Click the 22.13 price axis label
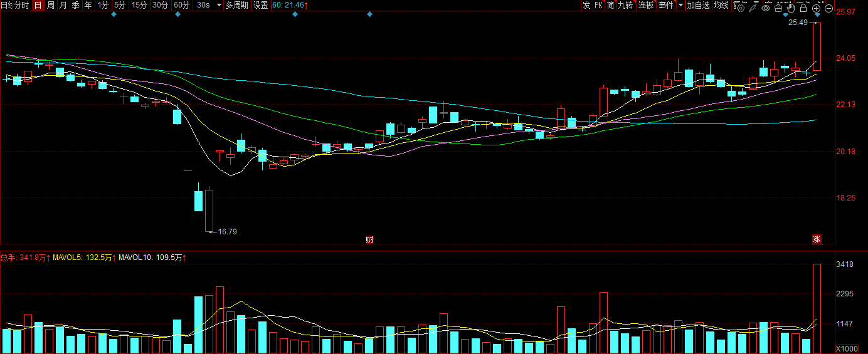This screenshot has height=354, width=868. 847,105
